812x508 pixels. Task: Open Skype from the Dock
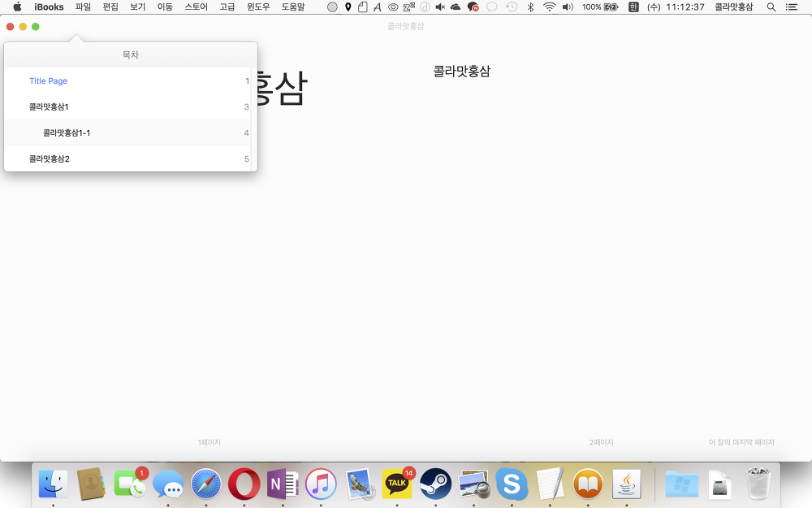tap(512, 485)
